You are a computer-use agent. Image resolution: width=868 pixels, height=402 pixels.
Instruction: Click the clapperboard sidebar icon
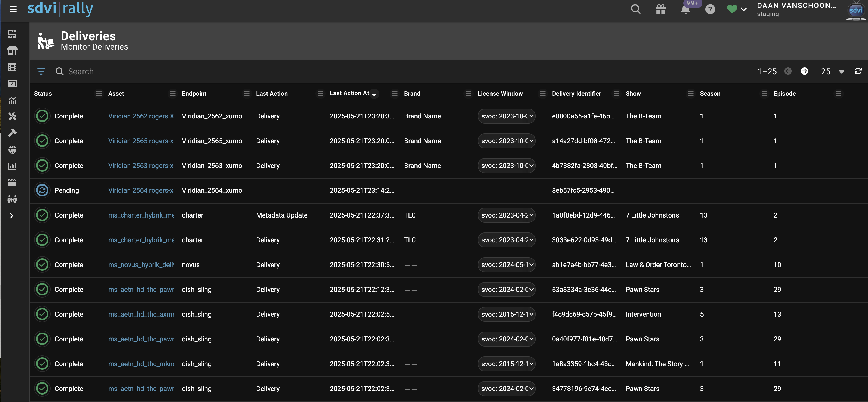click(12, 182)
